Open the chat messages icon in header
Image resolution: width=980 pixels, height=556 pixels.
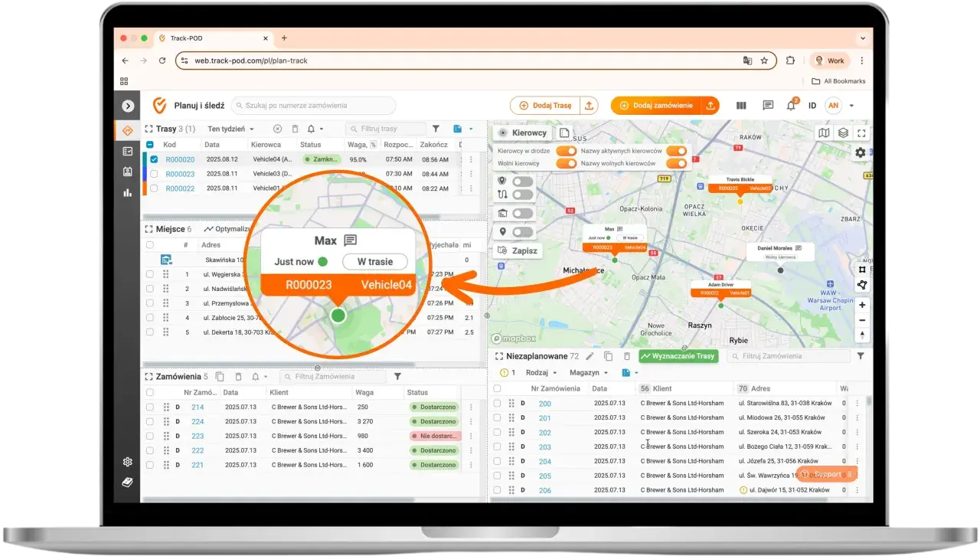point(768,106)
